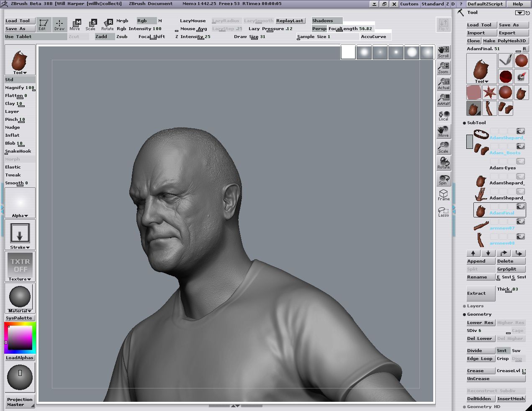Toggle Shadows rendering option
This screenshot has width=532, height=411.
click(326, 21)
